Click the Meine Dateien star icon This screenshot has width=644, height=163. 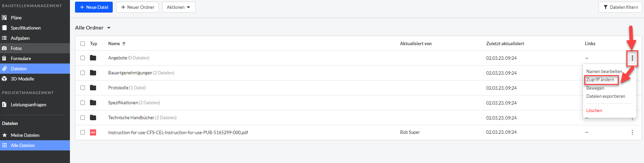[x=4, y=135]
